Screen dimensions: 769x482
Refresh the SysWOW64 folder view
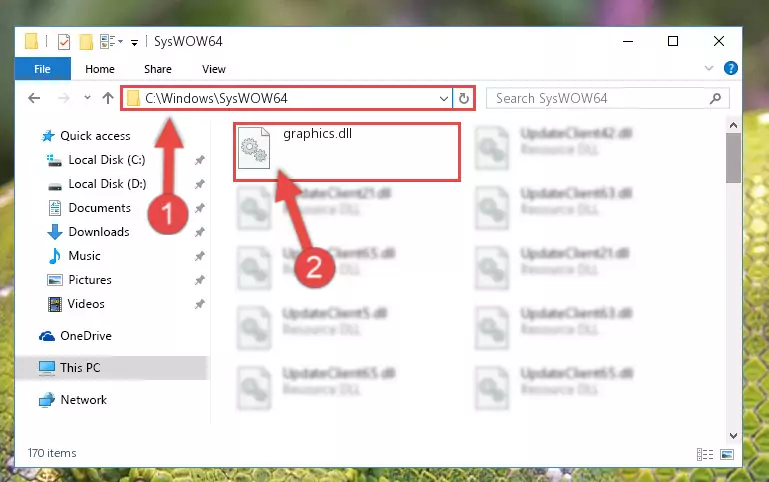(x=463, y=99)
